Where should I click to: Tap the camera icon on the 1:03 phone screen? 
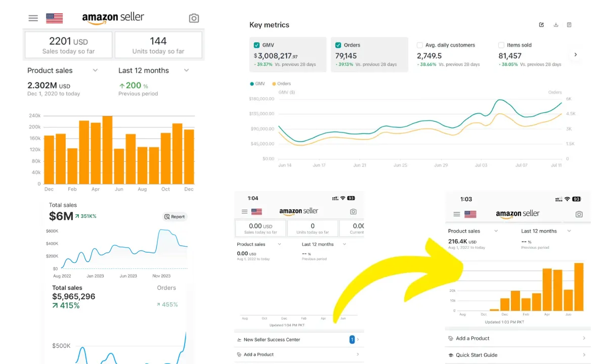[x=579, y=214]
